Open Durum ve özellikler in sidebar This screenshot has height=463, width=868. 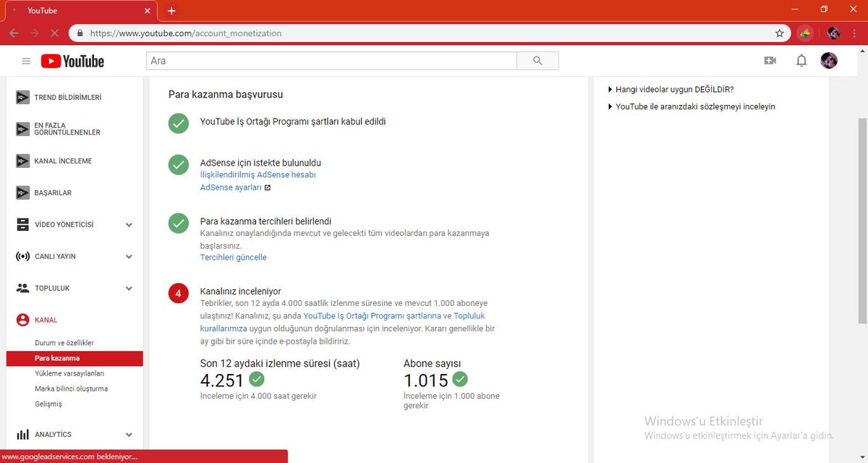[x=64, y=343]
